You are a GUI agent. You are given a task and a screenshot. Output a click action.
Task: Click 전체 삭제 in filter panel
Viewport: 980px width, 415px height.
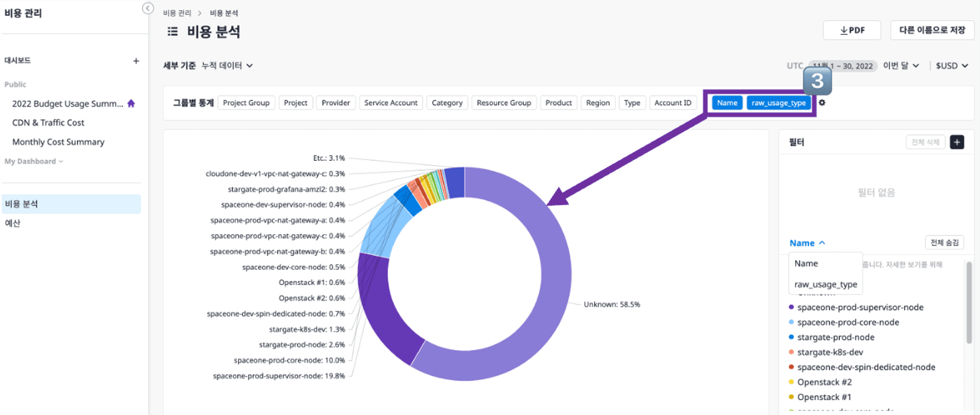925,142
